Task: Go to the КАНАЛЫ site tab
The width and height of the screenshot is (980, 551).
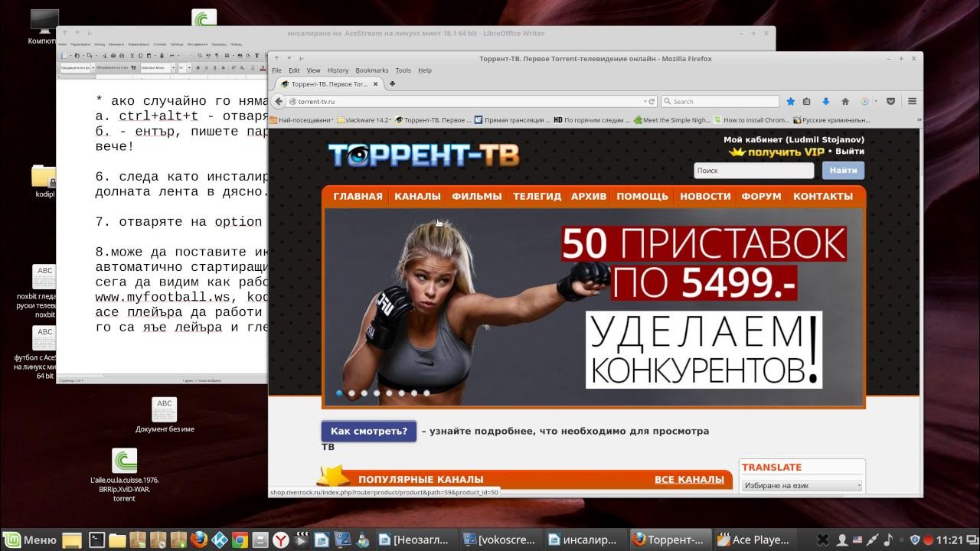Action: coord(417,197)
